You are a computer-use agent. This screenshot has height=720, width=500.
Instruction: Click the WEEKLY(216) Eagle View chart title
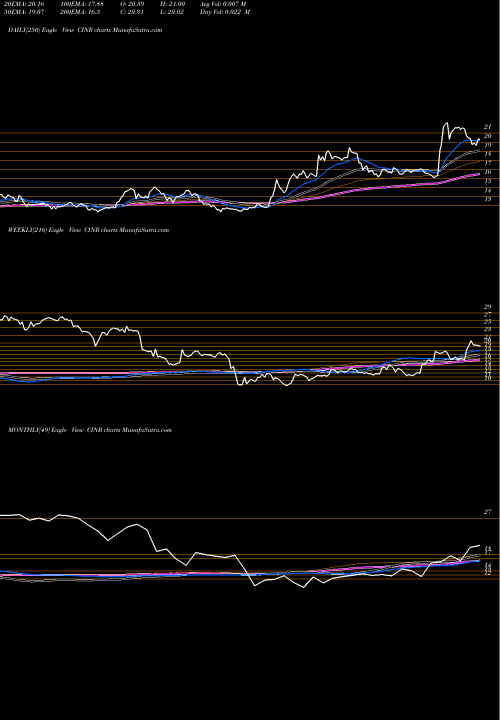[x=89, y=230]
